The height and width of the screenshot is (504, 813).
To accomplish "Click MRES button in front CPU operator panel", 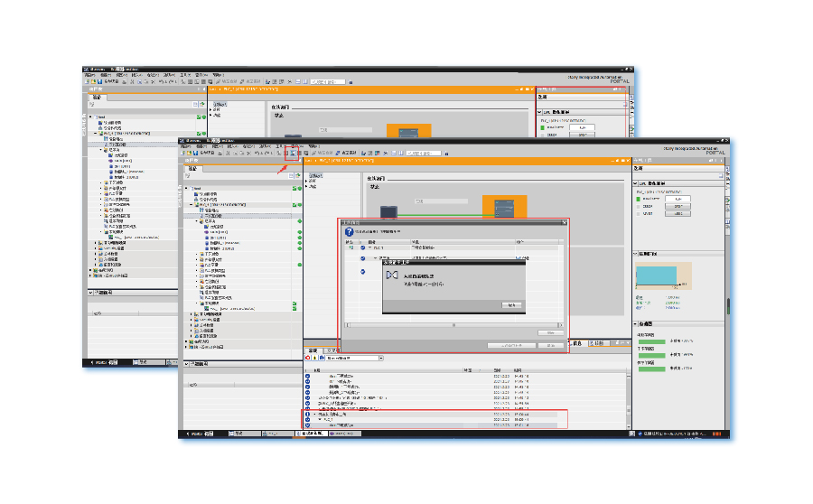I will pos(677,214).
